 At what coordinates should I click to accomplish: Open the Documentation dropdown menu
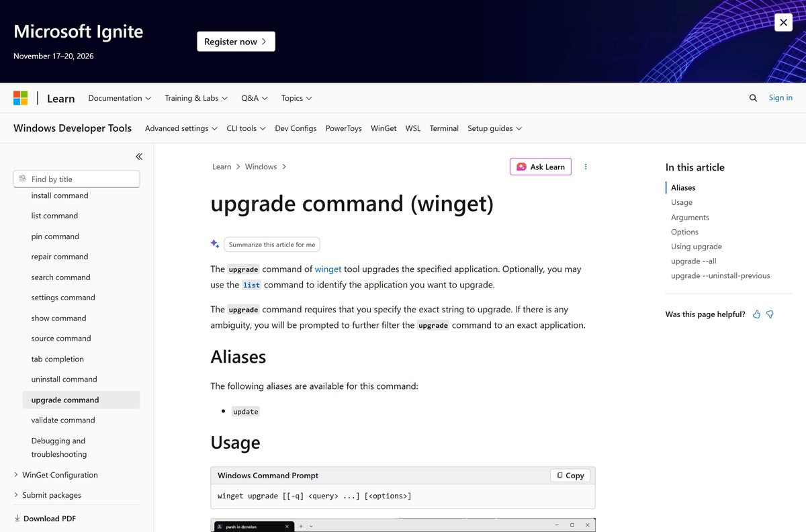pyautogui.click(x=120, y=98)
